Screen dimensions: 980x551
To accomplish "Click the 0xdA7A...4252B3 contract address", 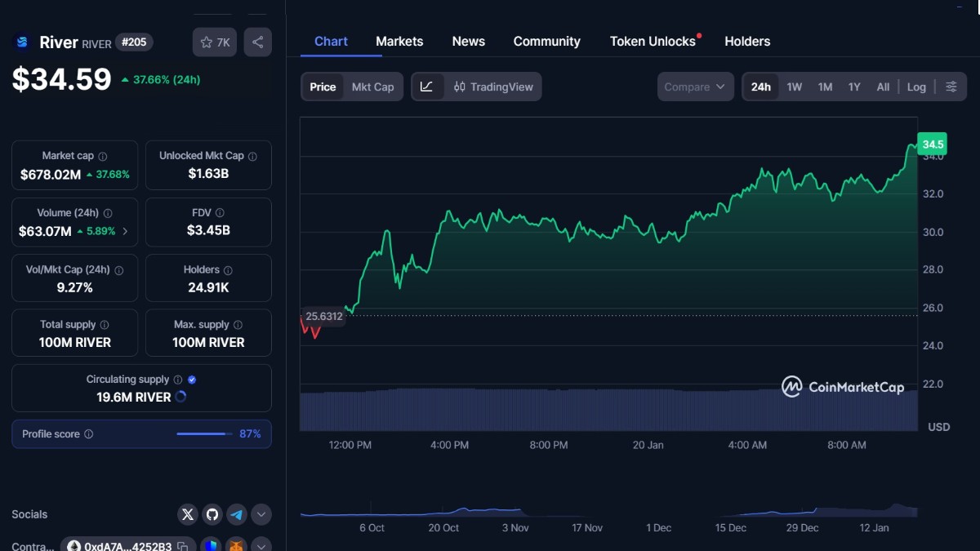I will tap(128, 546).
